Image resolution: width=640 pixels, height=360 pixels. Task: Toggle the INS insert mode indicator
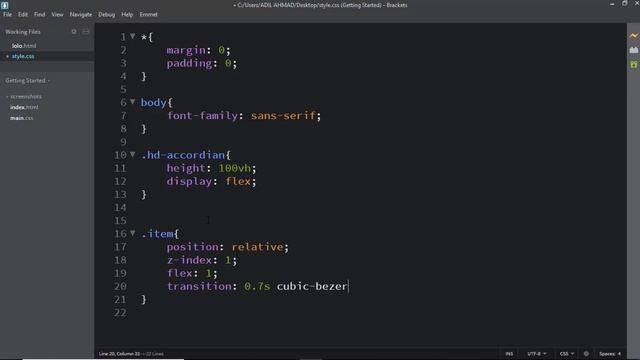pyautogui.click(x=509, y=353)
